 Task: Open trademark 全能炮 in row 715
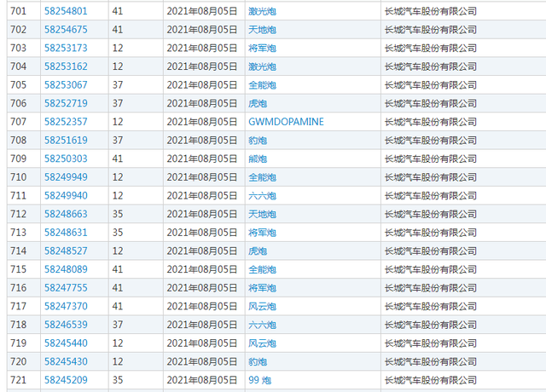(262, 269)
